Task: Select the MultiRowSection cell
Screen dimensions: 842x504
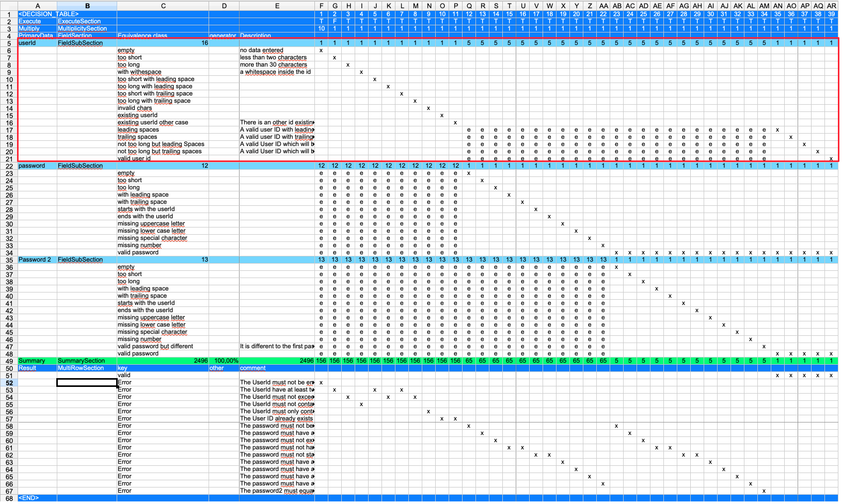Action: click(x=87, y=368)
